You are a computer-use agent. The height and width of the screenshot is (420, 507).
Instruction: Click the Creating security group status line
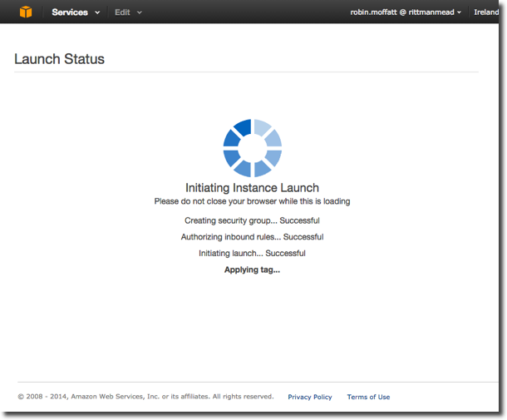tap(252, 220)
